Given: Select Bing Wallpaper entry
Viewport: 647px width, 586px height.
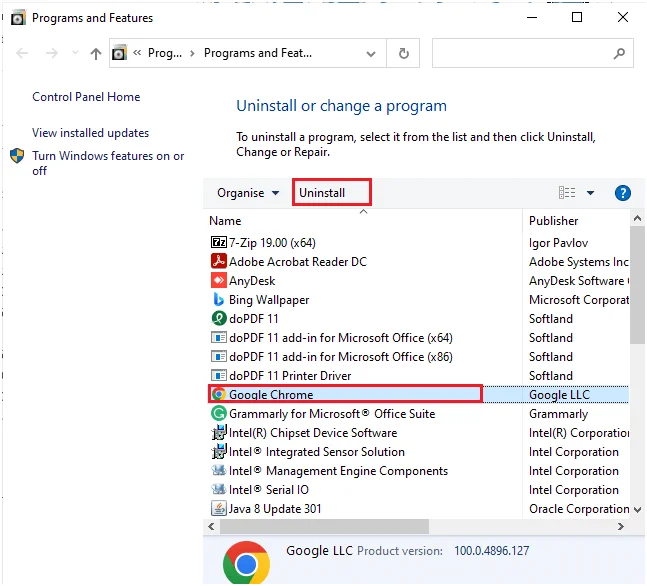Looking at the screenshot, I should pos(269,300).
